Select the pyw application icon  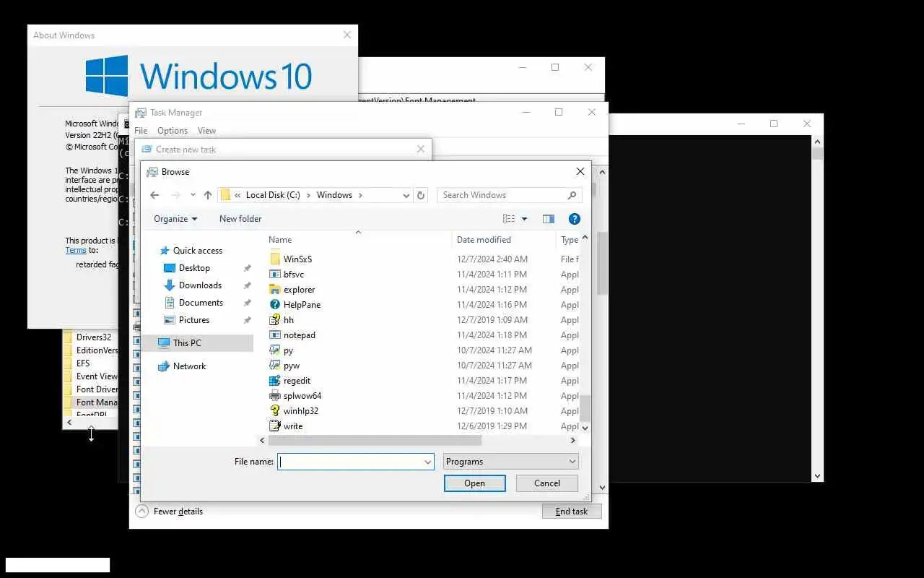click(x=274, y=366)
